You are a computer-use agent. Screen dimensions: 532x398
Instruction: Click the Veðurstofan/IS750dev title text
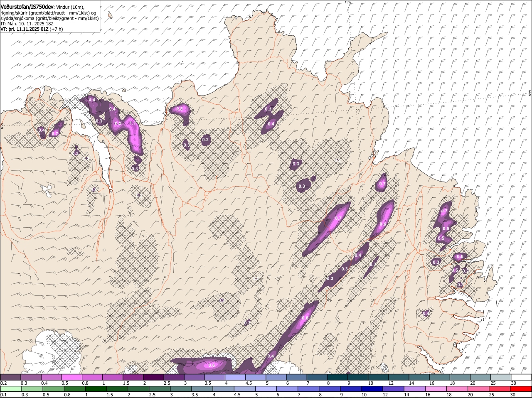[27, 6]
